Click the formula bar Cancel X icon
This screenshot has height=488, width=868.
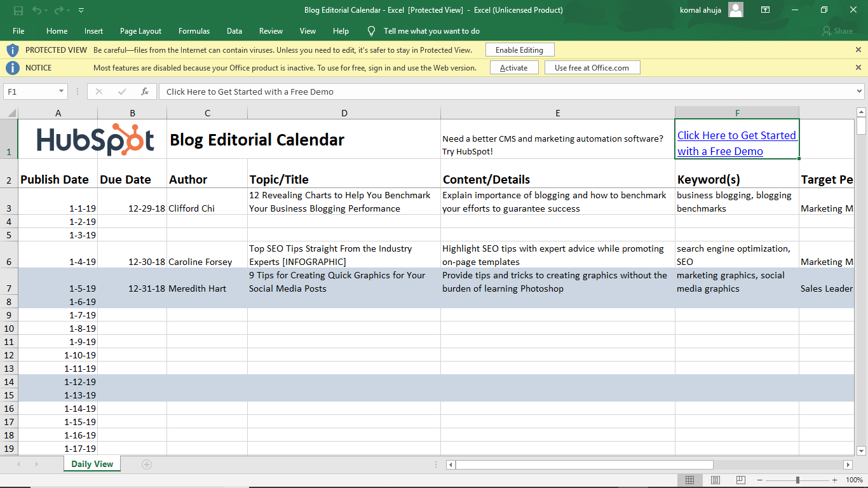[98, 91]
